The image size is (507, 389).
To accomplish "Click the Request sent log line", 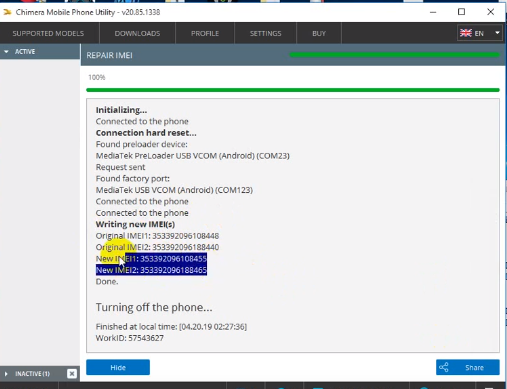I will pyautogui.click(x=120, y=167).
